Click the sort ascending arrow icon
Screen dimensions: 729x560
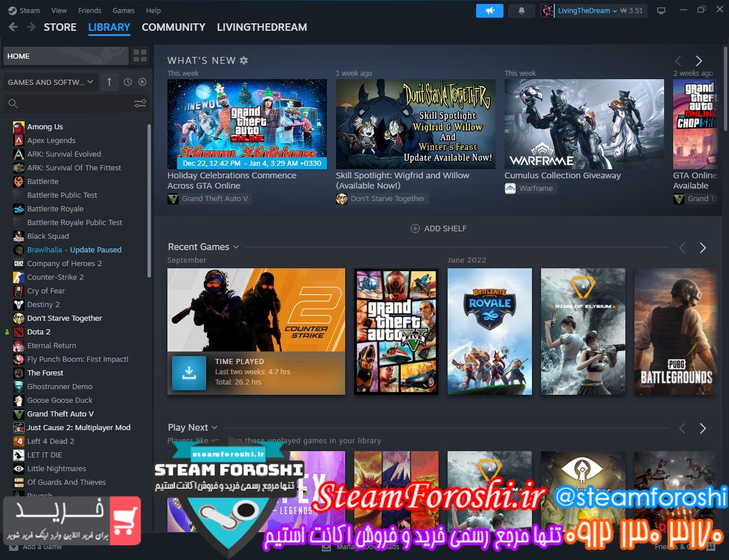click(x=109, y=82)
